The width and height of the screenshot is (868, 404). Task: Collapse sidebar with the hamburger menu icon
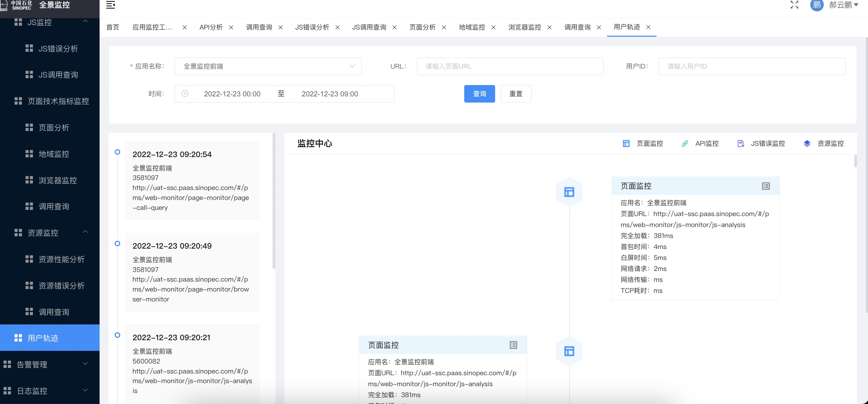coord(110,5)
